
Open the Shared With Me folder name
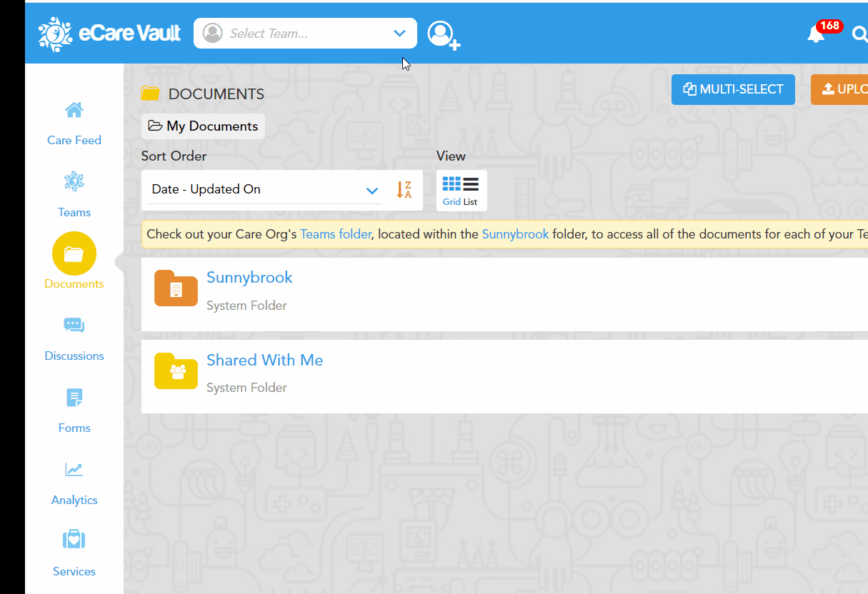tap(264, 361)
